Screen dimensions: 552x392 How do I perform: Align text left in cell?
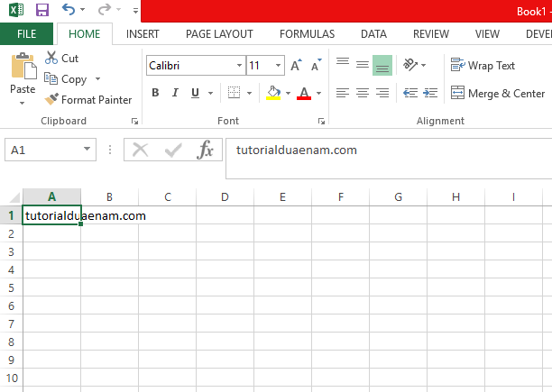[x=343, y=93]
